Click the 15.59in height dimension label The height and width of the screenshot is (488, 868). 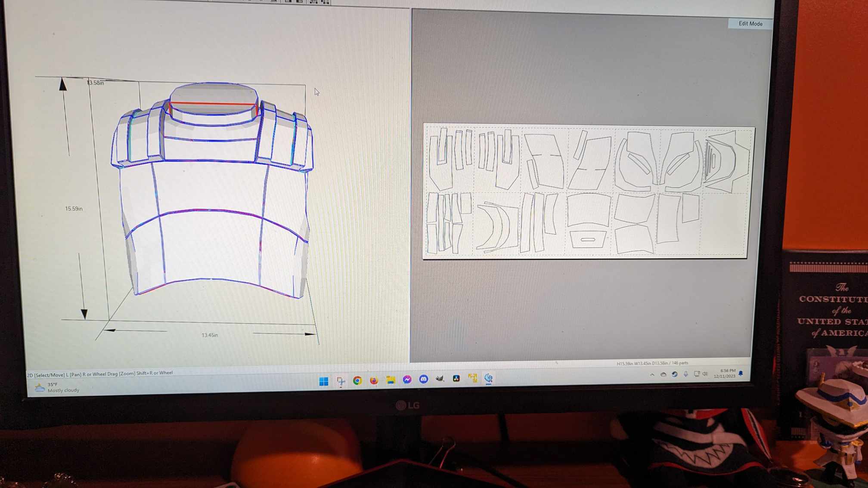pos(74,209)
